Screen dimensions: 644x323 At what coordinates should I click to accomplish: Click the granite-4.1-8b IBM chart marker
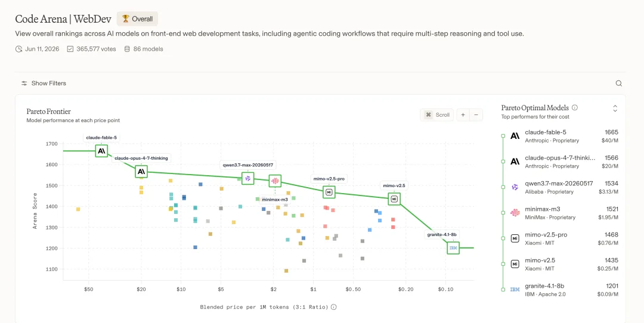point(453,248)
